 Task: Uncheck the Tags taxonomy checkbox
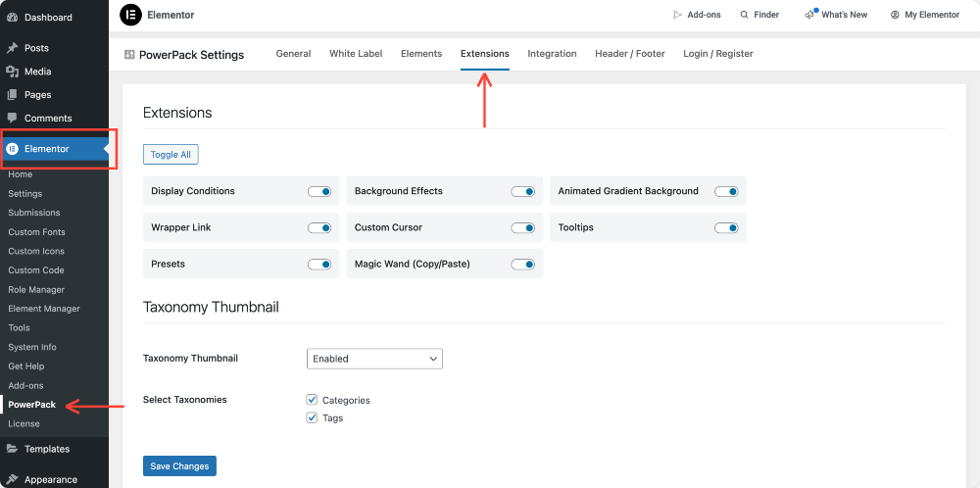(312, 417)
